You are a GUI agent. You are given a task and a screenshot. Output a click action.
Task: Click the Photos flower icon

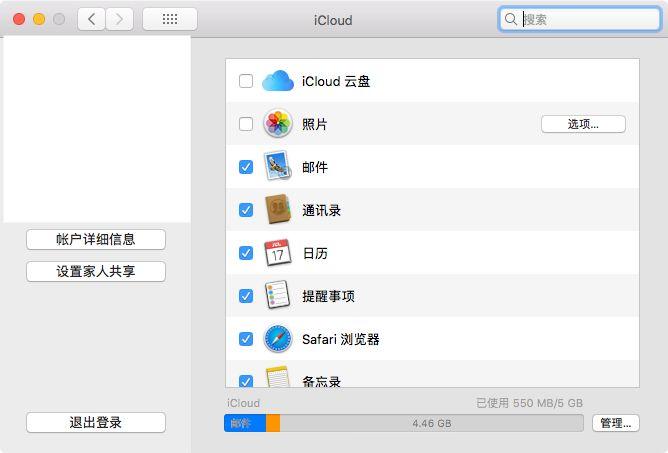coord(278,124)
